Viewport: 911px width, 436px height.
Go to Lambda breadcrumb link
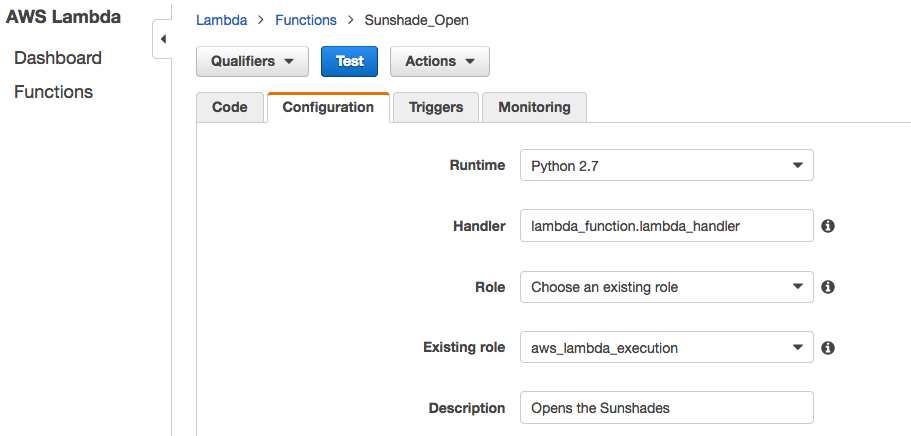(221, 20)
